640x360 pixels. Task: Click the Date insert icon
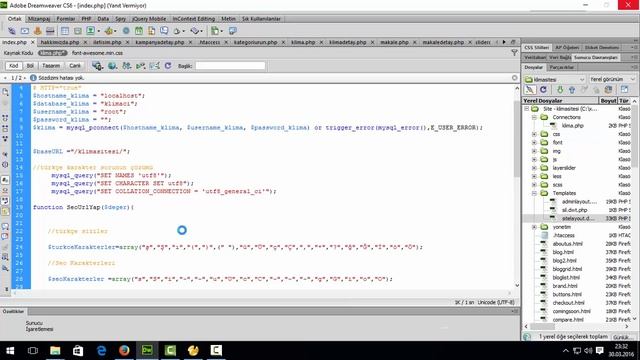pyautogui.click(x=139, y=31)
